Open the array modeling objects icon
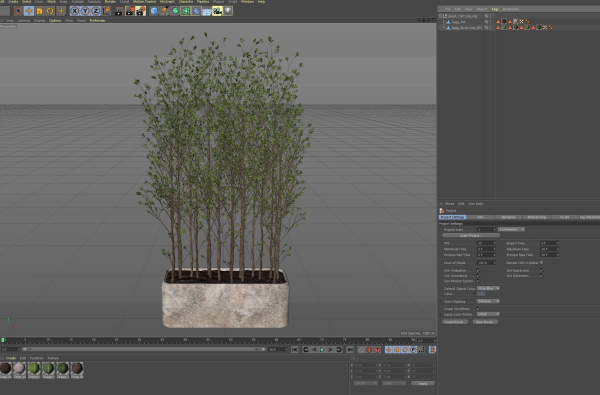Viewport: 600px width, 395px height. [186, 11]
